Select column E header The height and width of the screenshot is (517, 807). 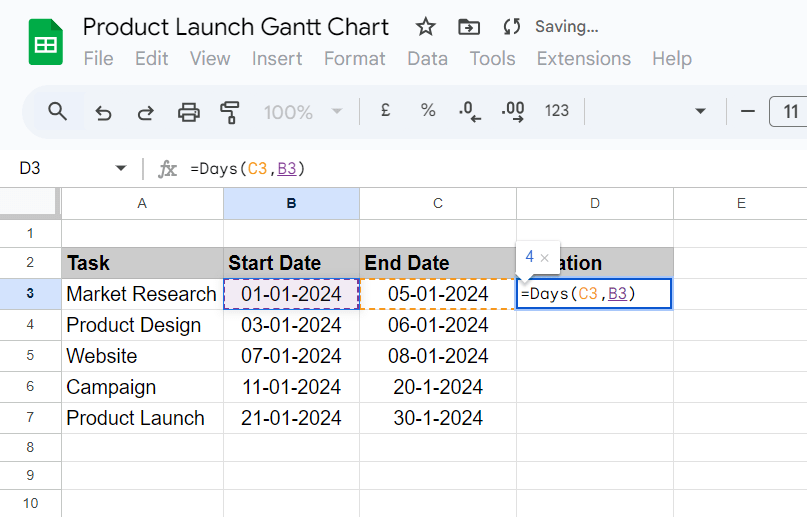pyautogui.click(x=741, y=203)
